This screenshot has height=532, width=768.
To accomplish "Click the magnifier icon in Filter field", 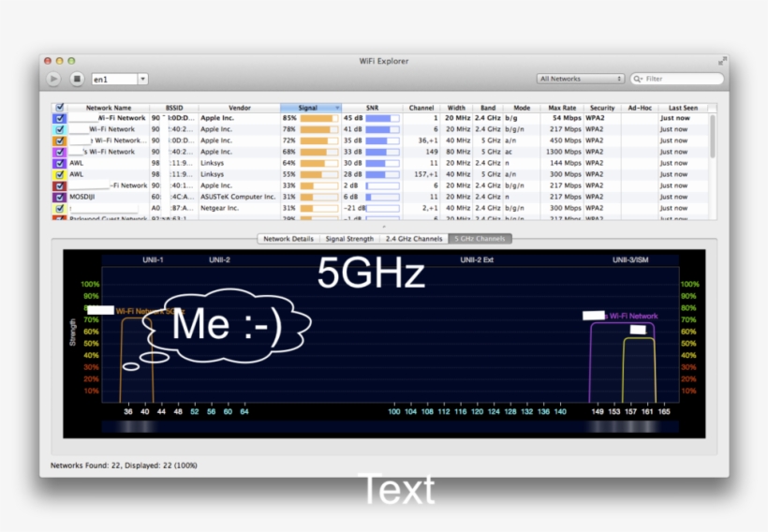I will (x=639, y=80).
